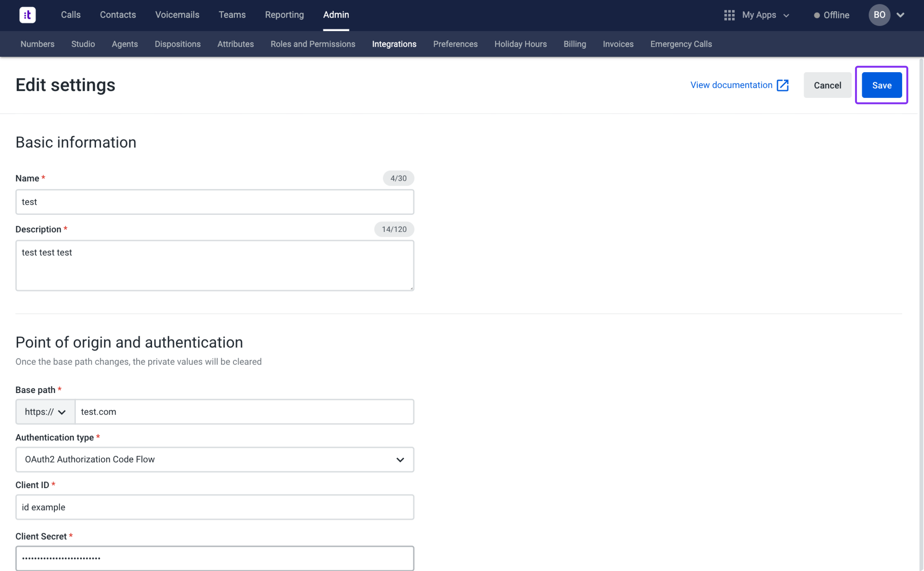Open the Studio admin tab
The width and height of the screenshot is (924, 571).
tap(83, 44)
